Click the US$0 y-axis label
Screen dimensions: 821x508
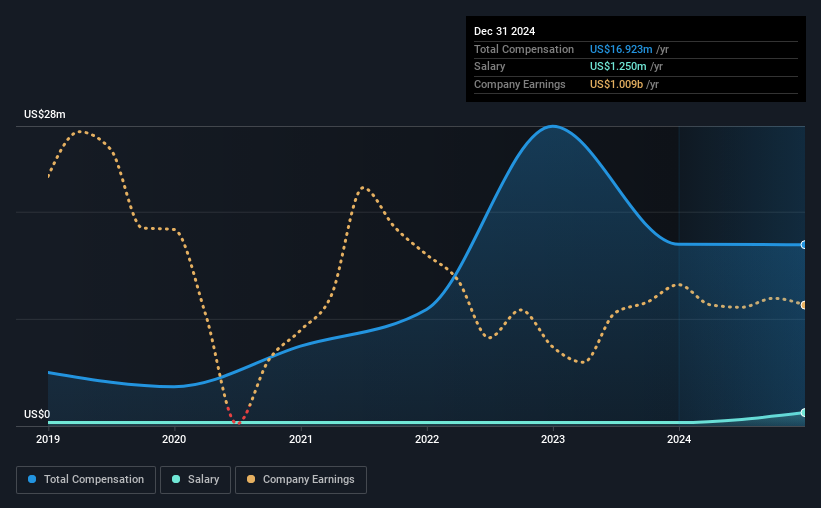point(37,414)
